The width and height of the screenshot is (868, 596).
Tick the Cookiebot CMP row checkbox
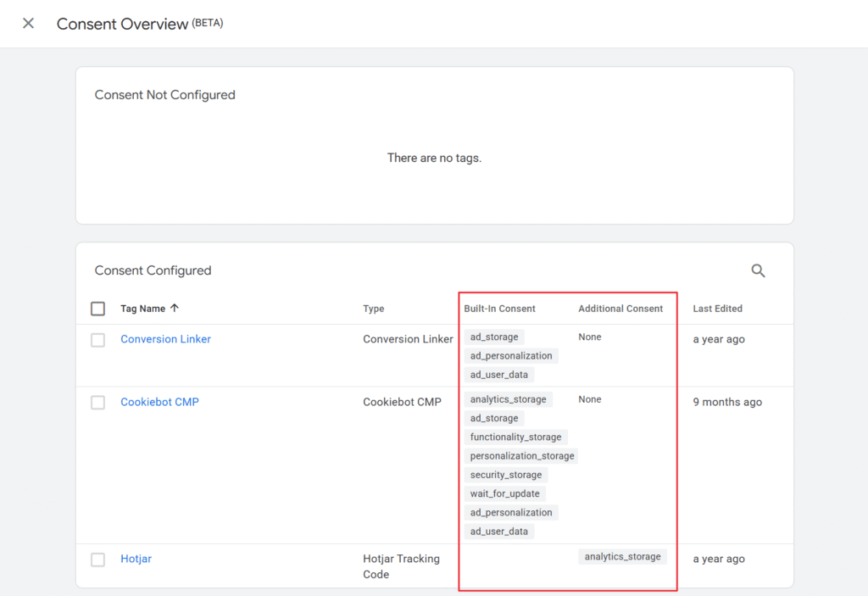[98, 402]
